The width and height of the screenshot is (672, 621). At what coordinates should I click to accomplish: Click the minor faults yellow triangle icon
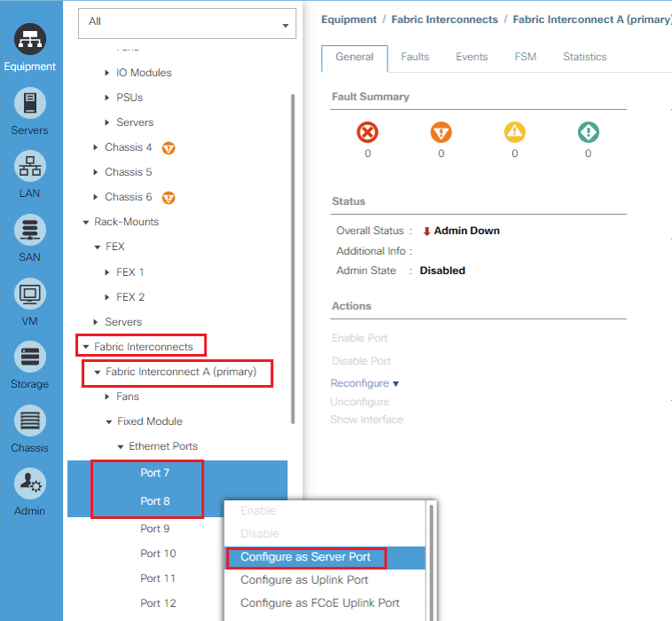point(515,132)
